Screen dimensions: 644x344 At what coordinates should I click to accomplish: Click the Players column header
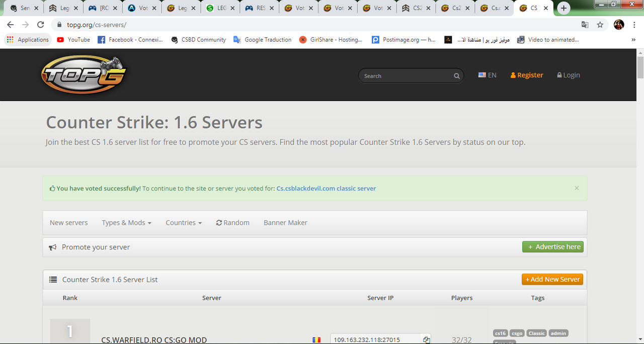tap(462, 298)
